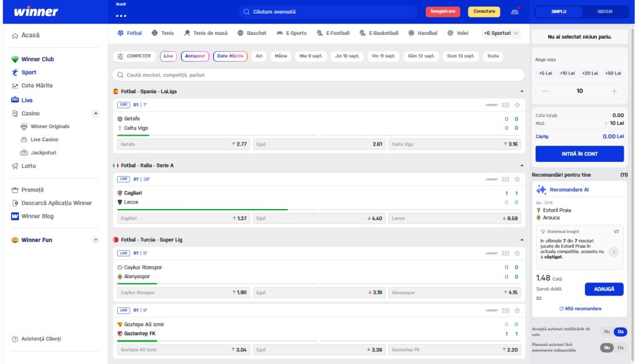This screenshot has width=638, height=364.
Task: Click the Lotto icon in sidebar
Action: (x=15, y=166)
